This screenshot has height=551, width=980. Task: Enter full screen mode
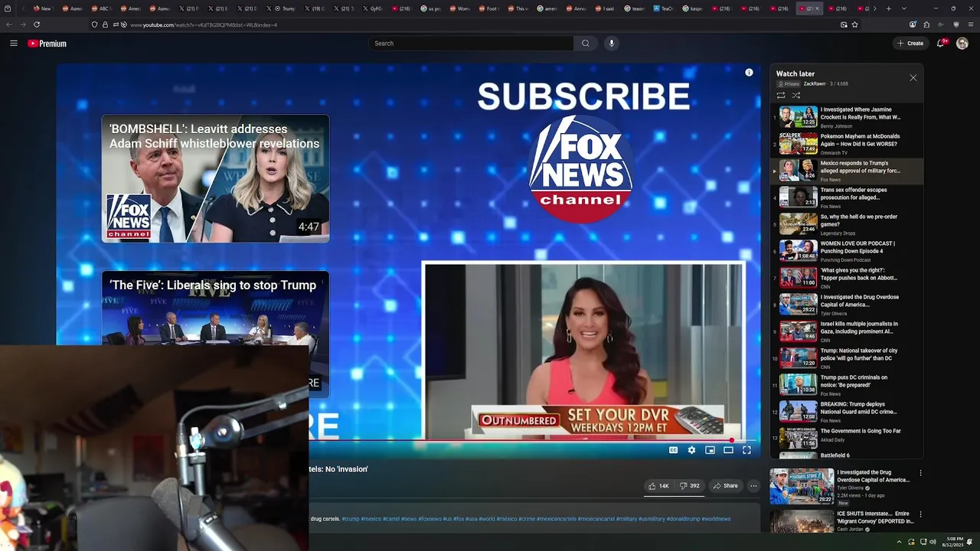tap(746, 450)
